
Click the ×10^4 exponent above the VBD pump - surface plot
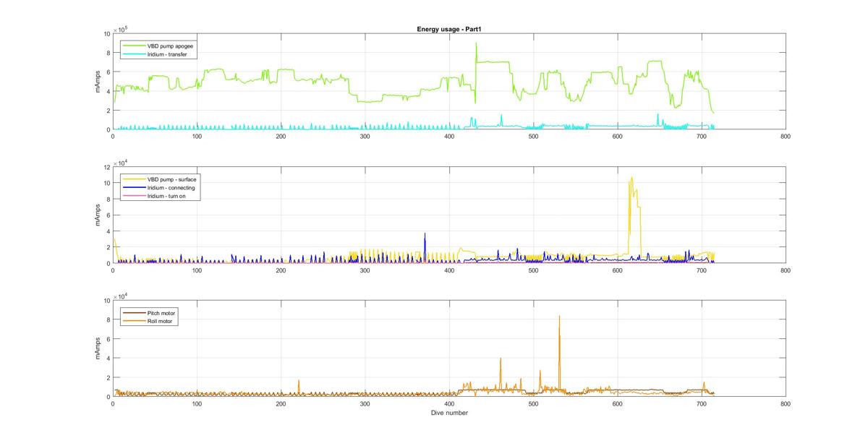(x=121, y=163)
